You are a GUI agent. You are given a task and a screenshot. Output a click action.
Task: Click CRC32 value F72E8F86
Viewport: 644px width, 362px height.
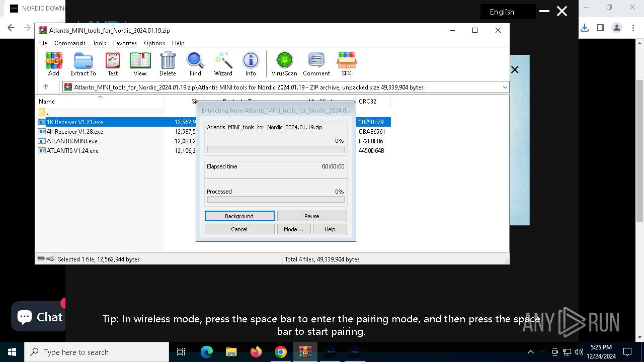(371, 141)
